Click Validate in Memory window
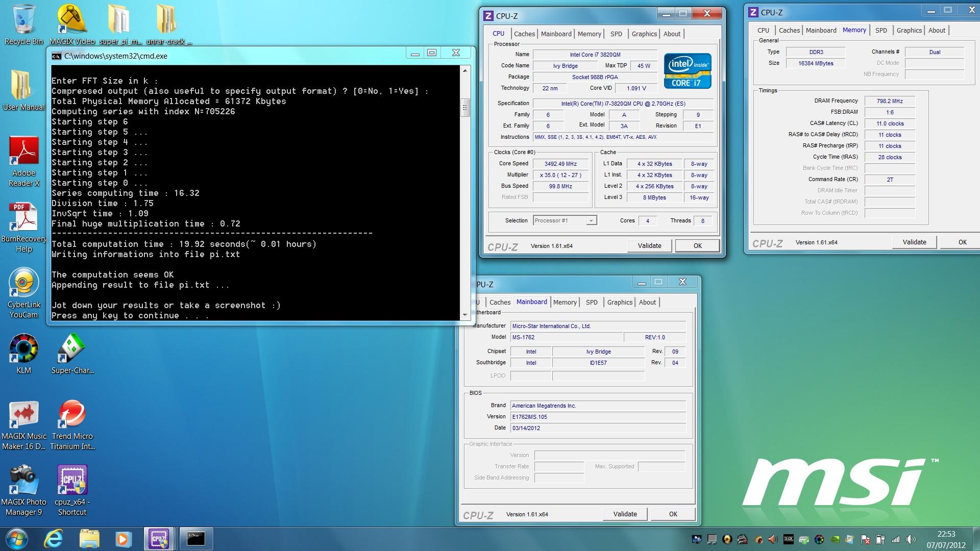Image resolution: width=980 pixels, height=551 pixels. 914,242
